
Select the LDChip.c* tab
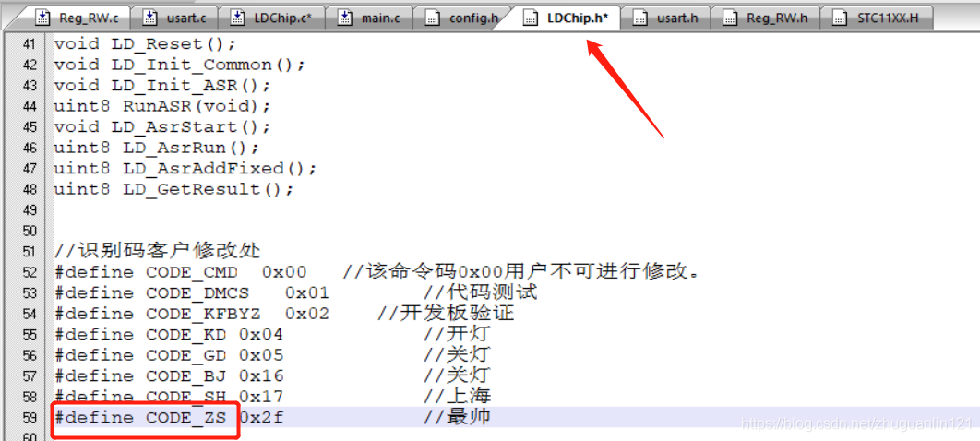[x=272, y=18]
